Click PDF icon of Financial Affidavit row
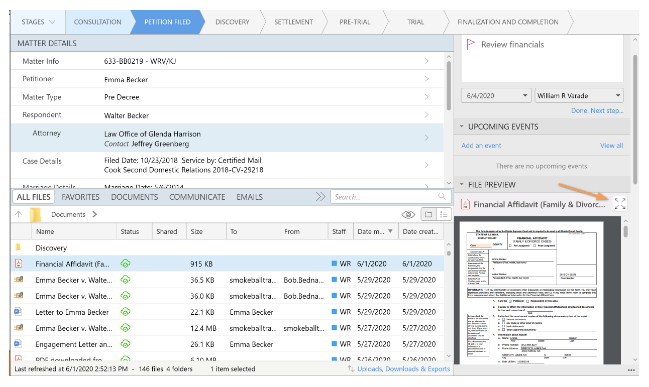649x387 pixels. click(x=18, y=263)
